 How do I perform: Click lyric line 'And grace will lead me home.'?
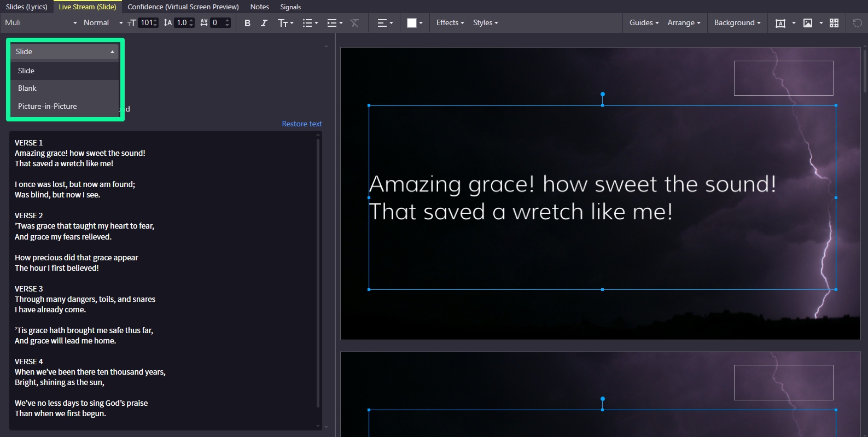(65, 341)
